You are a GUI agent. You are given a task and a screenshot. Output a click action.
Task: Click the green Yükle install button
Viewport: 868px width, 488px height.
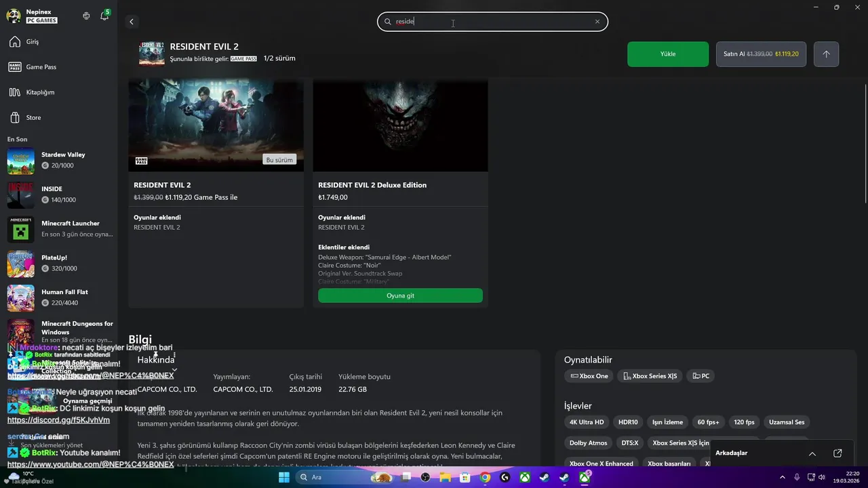tap(668, 54)
